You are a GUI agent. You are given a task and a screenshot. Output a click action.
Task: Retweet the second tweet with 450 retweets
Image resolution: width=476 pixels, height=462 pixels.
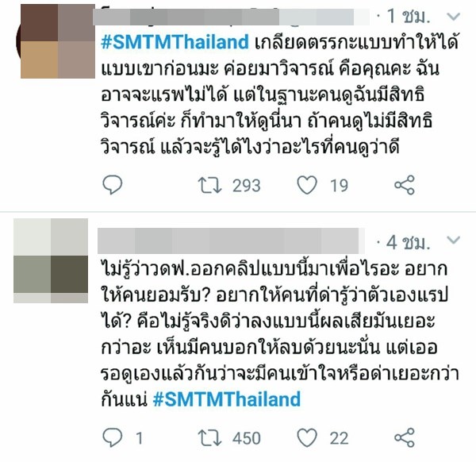[x=209, y=437]
